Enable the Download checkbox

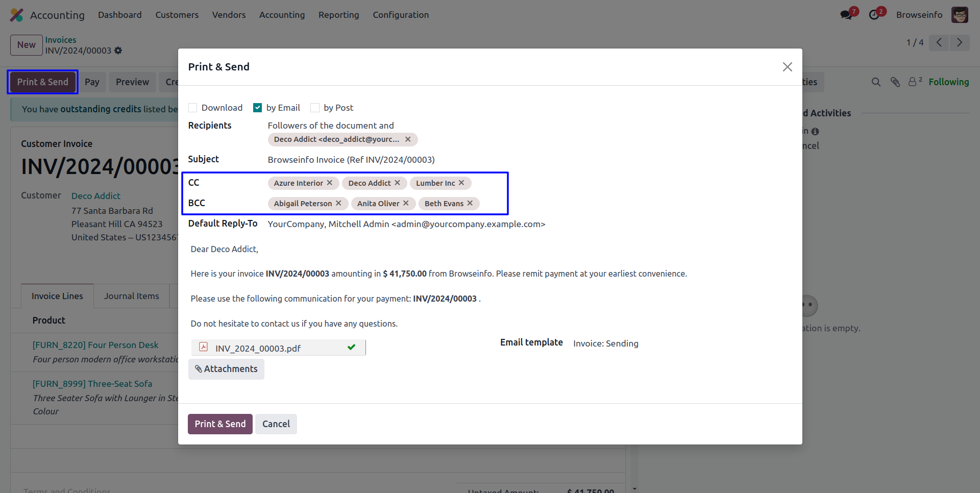click(x=193, y=108)
